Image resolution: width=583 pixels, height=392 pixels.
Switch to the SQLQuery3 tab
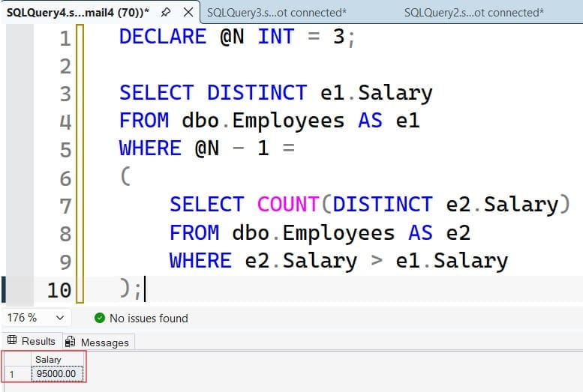pos(276,13)
